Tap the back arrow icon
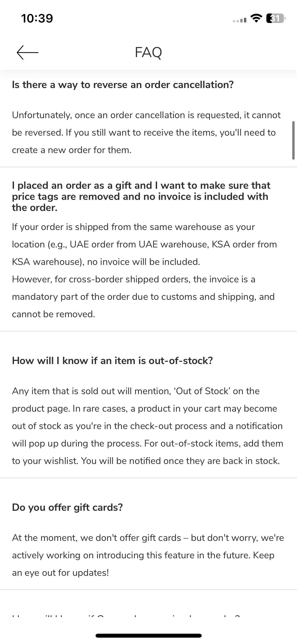The image size is (297, 644). point(27,52)
